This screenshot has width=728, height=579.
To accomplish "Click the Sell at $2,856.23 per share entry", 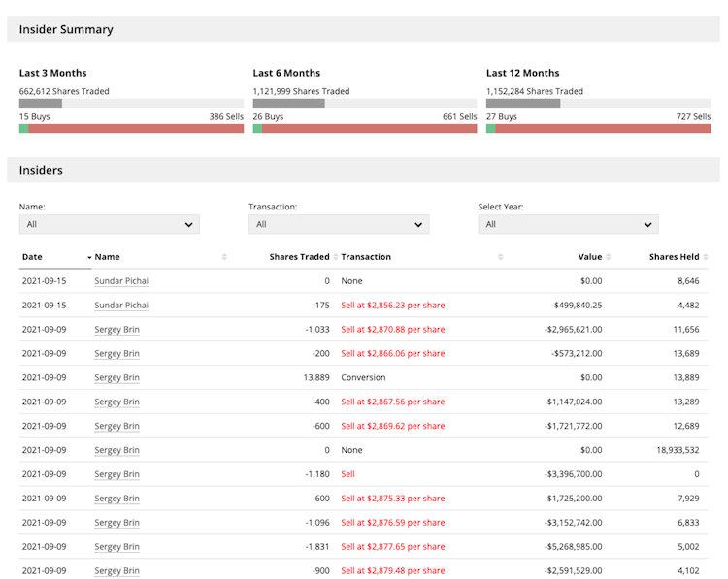I will pyautogui.click(x=392, y=306).
